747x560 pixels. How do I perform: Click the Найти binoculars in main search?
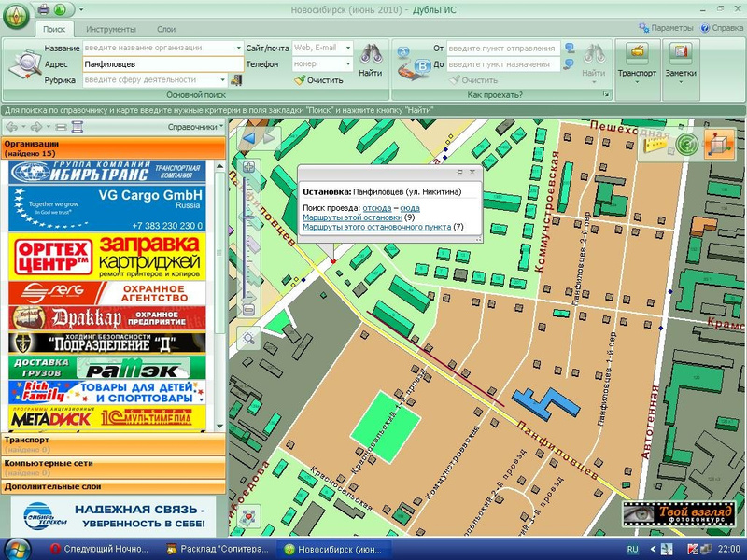370,61
